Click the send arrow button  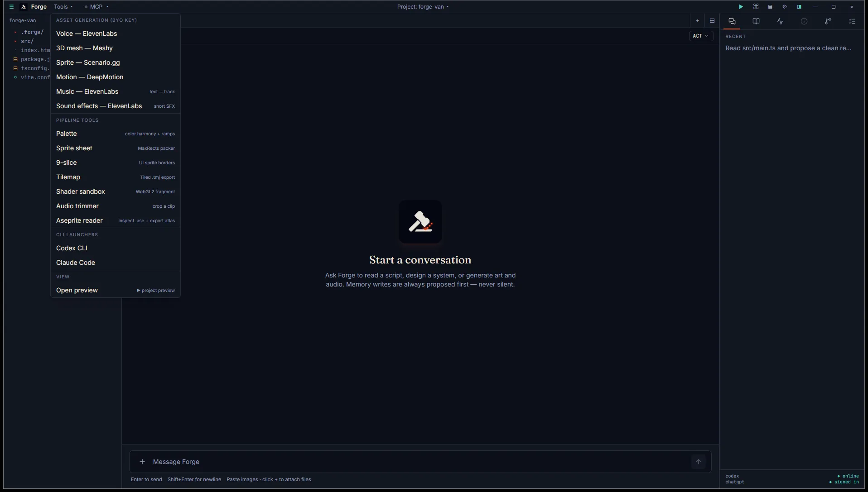699,462
